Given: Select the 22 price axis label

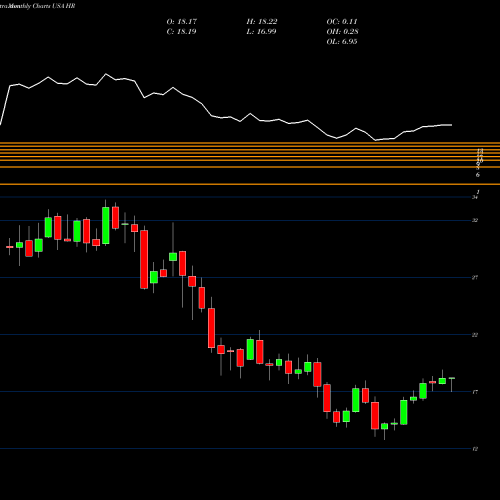Looking at the screenshot, I should coord(475,335).
